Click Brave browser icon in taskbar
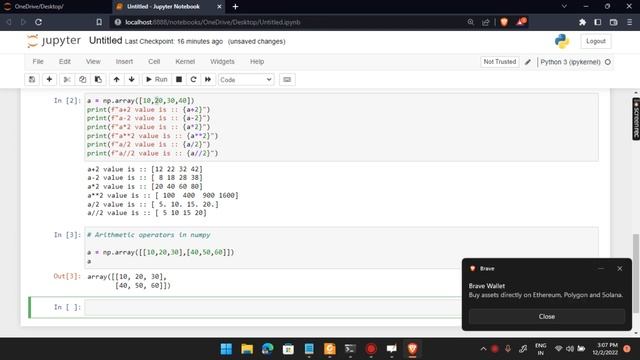Screen dimensions: 640x360 coord(412,349)
